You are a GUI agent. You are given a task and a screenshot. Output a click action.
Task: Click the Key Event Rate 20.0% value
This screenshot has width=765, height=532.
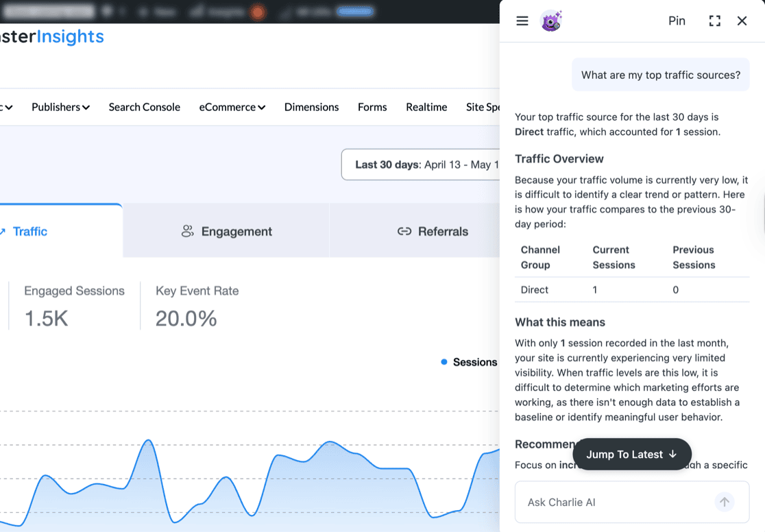click(x=186, y=319)
